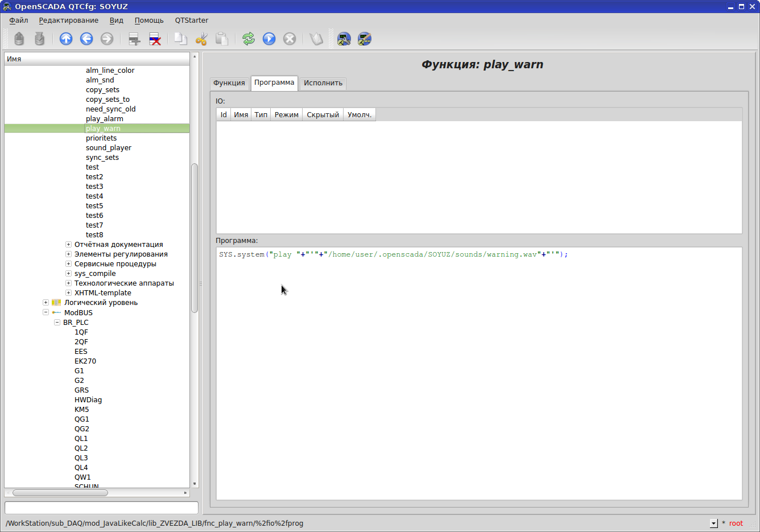Click the Copy item toolbar icon
760x532 pixels.
[181, 39]
